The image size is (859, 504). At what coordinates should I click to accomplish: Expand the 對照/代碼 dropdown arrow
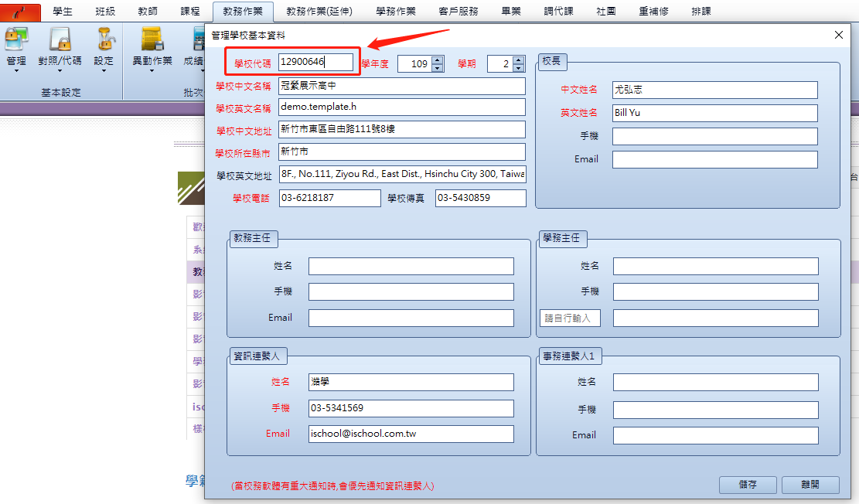click(60, 71)
